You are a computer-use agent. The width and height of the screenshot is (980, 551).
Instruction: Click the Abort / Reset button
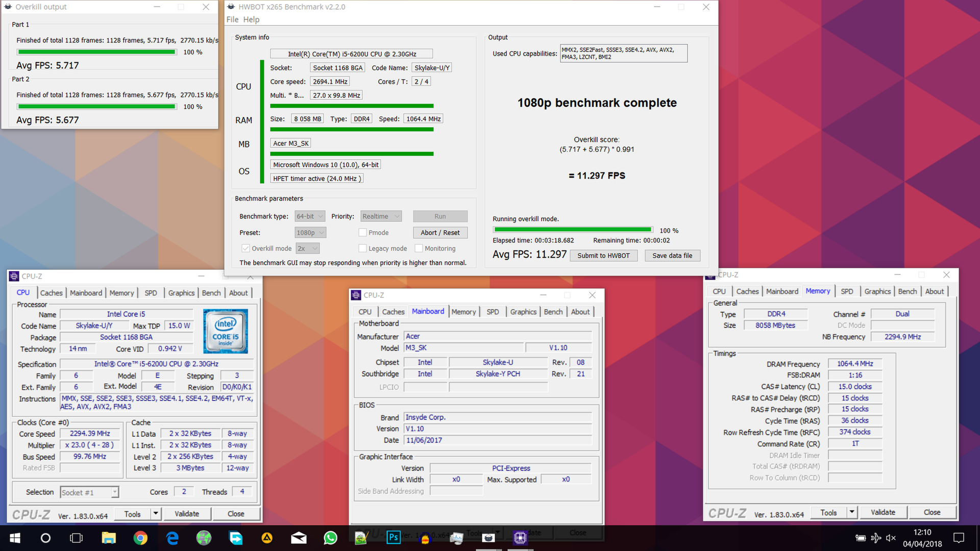tap(440, 233)
